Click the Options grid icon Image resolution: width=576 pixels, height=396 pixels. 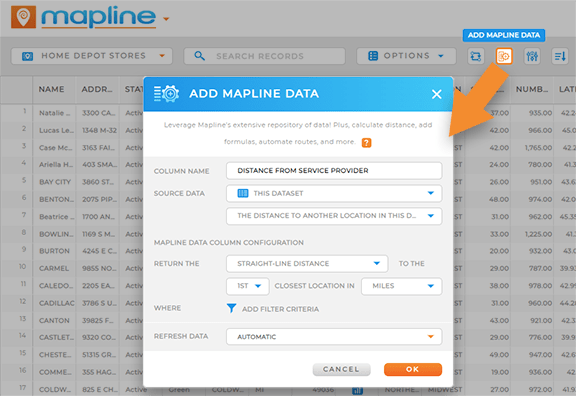(x=373, y=56)
